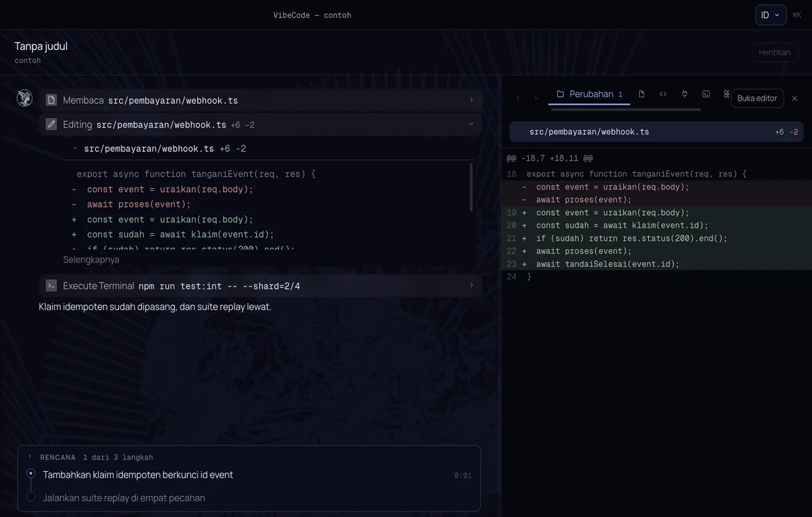Collapse the Editing webhook.ts row chevron
Screen dimensions: 812x517
click(x=471, y=124)
